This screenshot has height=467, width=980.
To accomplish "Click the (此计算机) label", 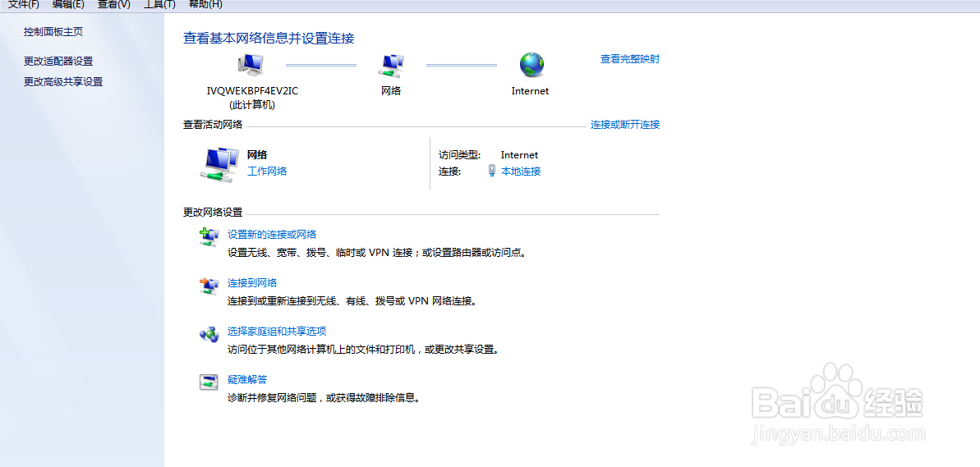I will (x=252, y=106).
